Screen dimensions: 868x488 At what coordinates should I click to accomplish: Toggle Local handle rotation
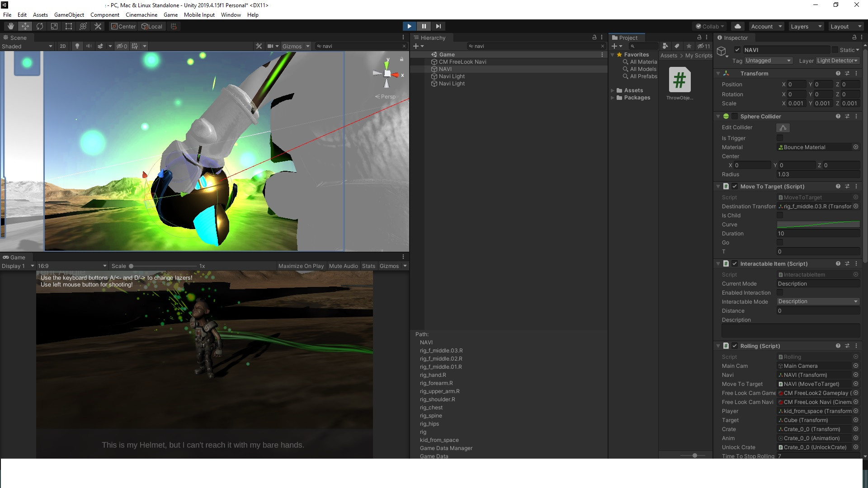[152, 26]
